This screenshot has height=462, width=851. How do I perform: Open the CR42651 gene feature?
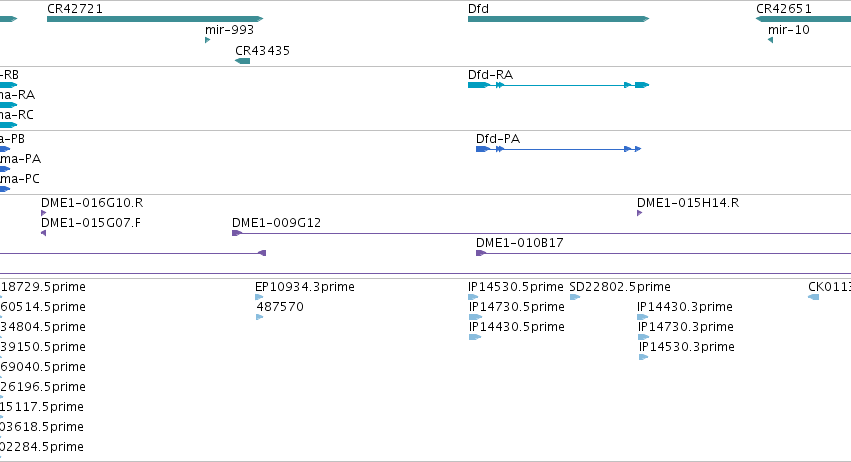[803, 19]
